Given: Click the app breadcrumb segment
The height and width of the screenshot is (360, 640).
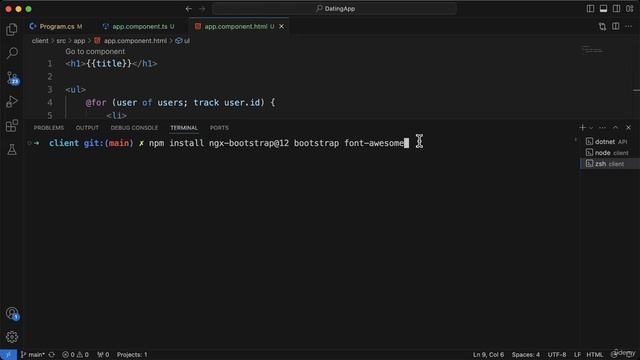Looking at the screenshot, I should click(79, 41).
